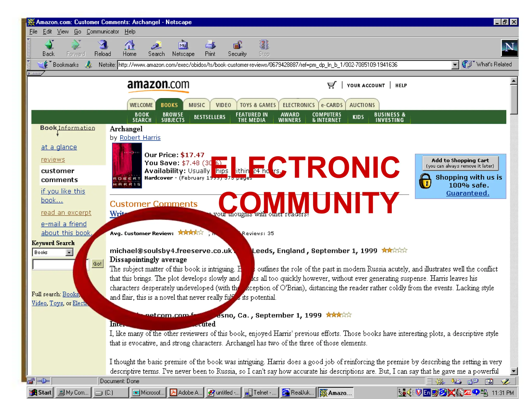The height and width of the screenshot is (399, 532).
Task: Click the vertical scrollbar down arrow
Action: (x=513, y=371)
